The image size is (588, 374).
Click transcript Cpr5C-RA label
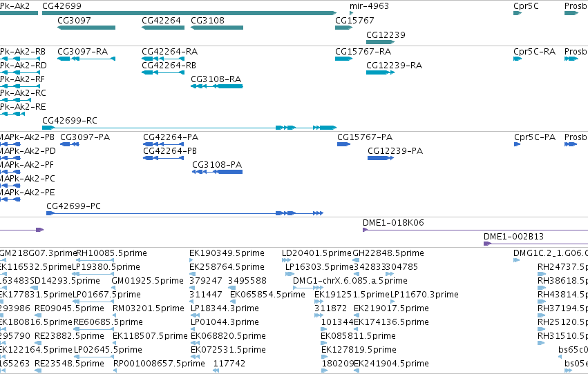[534, 52]
